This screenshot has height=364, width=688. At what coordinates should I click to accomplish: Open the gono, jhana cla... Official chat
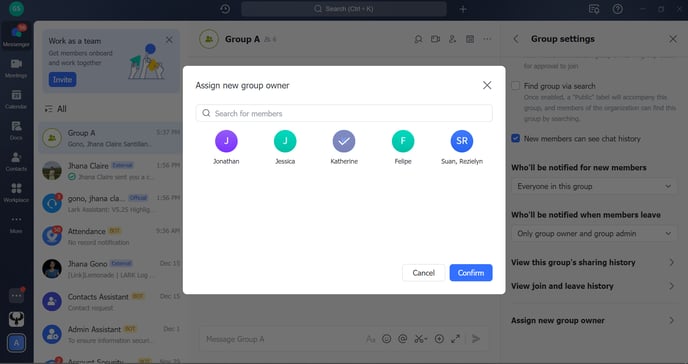[110, 203]
